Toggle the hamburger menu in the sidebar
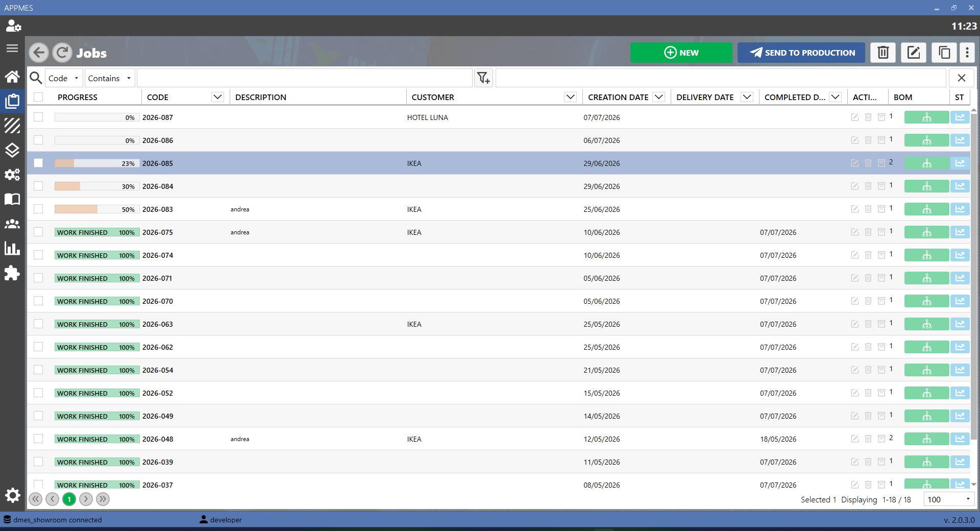980x531 pixels. [x=12, y=49]
